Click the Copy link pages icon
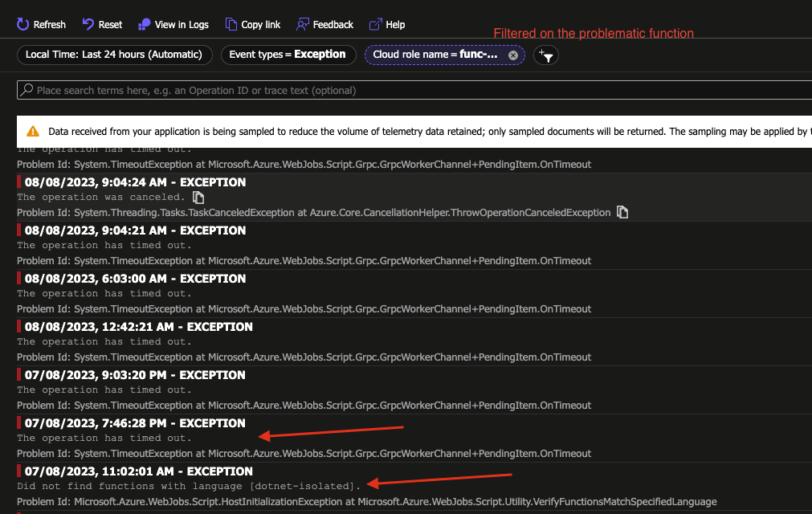 tap(231, 24)
